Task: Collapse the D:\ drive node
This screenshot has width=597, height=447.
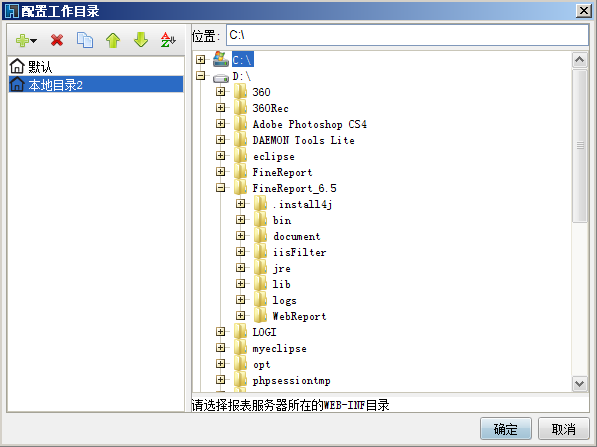Action: 201,76
